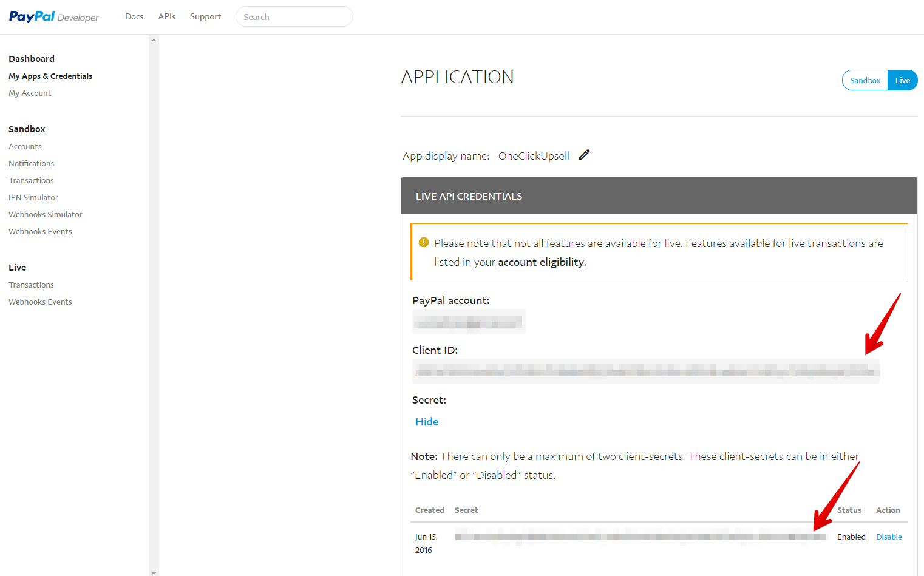924x576 pixels.
Task: Open Sandbox Accounts
Action: click(25, 146)
